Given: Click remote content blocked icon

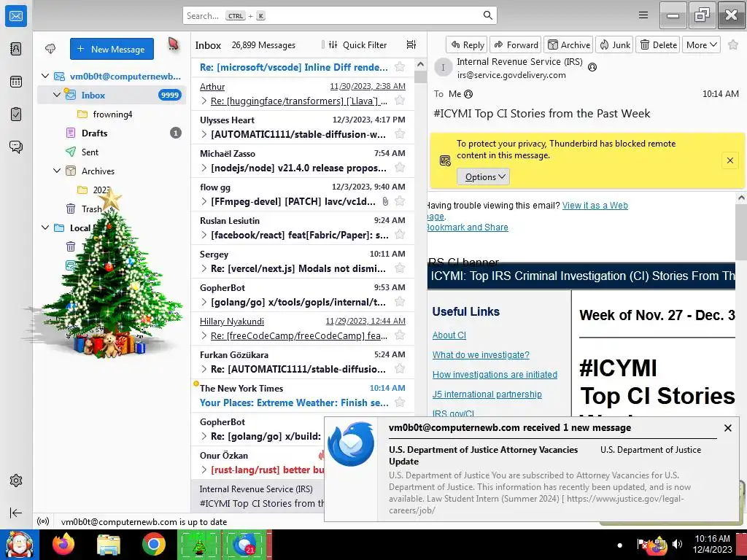Looking at the screenshot, I should (445, 160).
